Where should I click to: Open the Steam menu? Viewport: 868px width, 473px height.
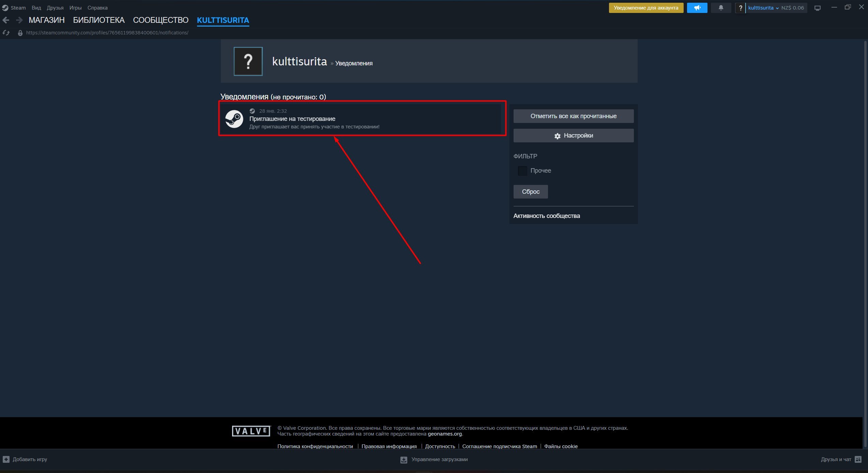click(18, 7)
